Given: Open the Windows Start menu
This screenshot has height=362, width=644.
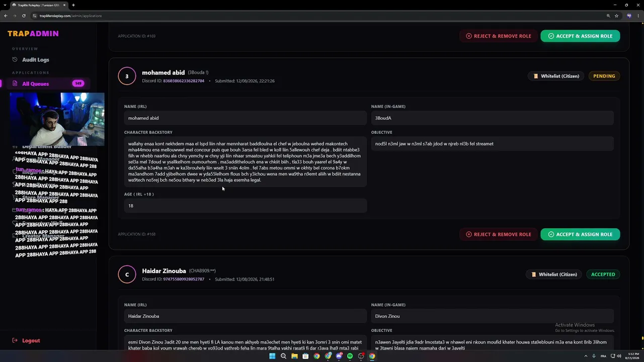Looking at the screenshot, I should [272, 356].
